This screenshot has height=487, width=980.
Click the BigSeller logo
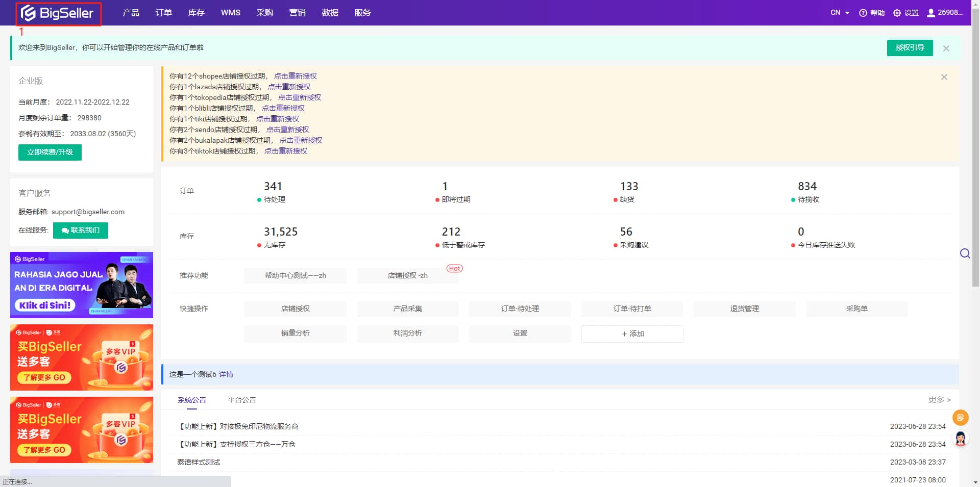click(x=58, y=13)
